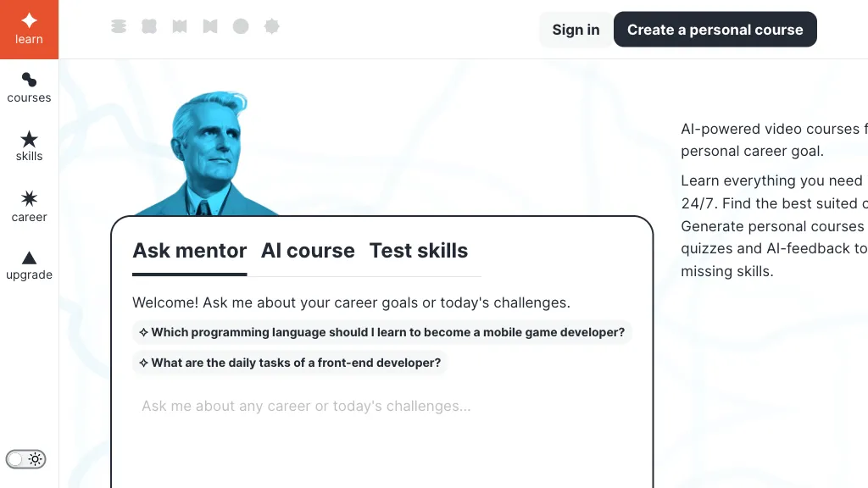Click the third logo in the header row
This screenshot has width=868, height=488.
point(180,26)
